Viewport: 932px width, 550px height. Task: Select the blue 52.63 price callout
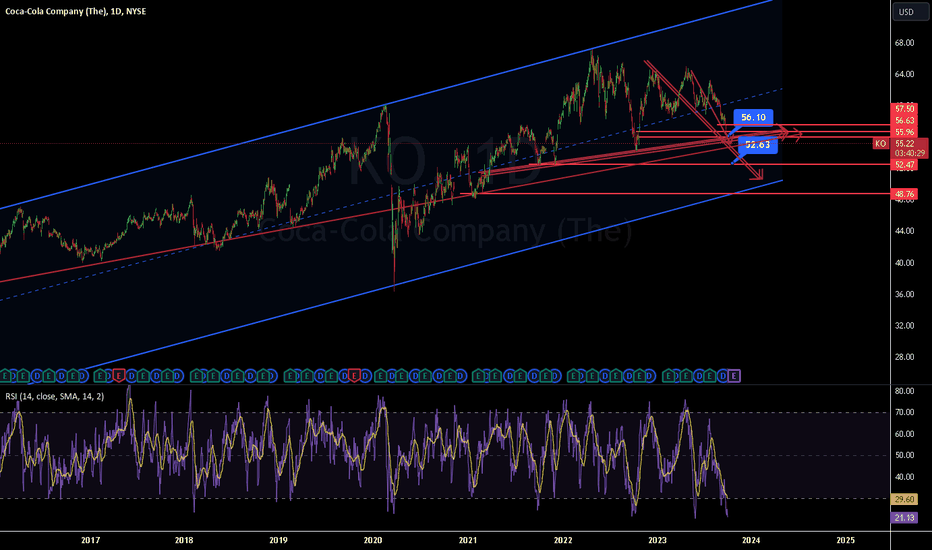(757, 144)
